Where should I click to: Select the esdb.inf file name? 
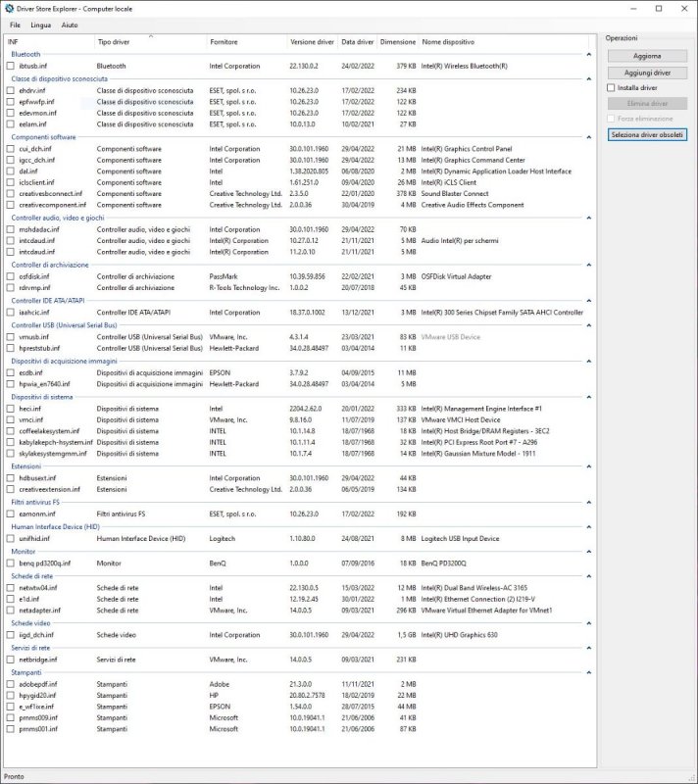(31, 373)
